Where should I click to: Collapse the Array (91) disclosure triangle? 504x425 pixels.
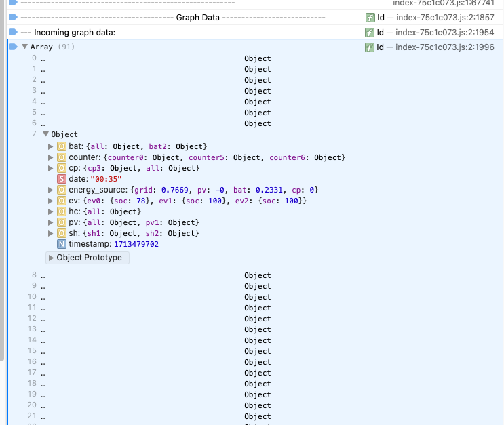pyautogui.click(x=25, y=47)
